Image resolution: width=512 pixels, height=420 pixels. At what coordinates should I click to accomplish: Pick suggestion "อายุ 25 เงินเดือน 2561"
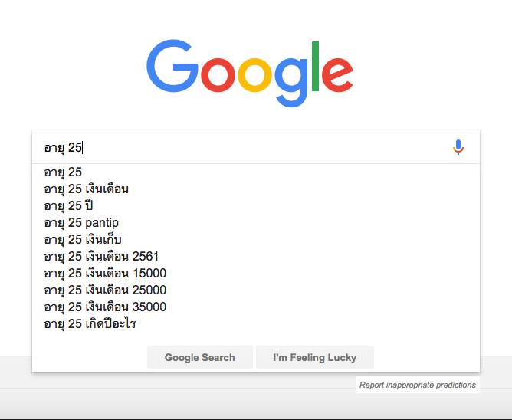coord(101,257)
